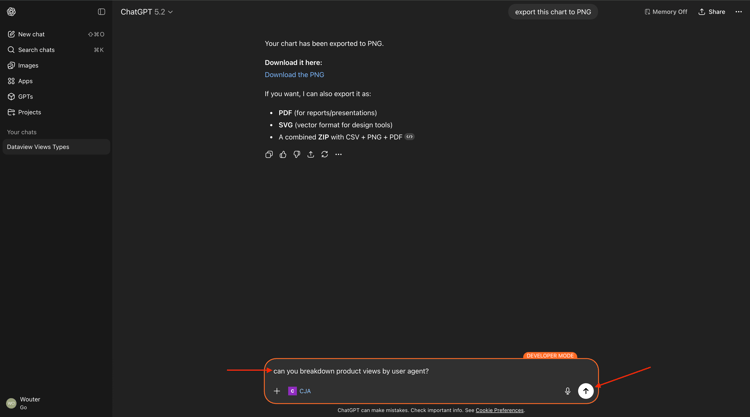The image size is (750, 417).
Task: Open Search chats in the sidebar
Action: coord(56,50)
